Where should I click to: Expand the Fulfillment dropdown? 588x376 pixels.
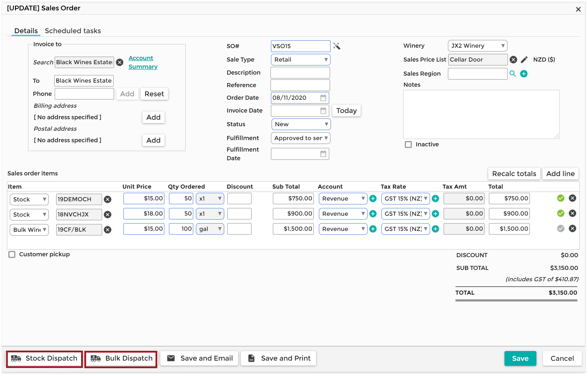point(300,138)
